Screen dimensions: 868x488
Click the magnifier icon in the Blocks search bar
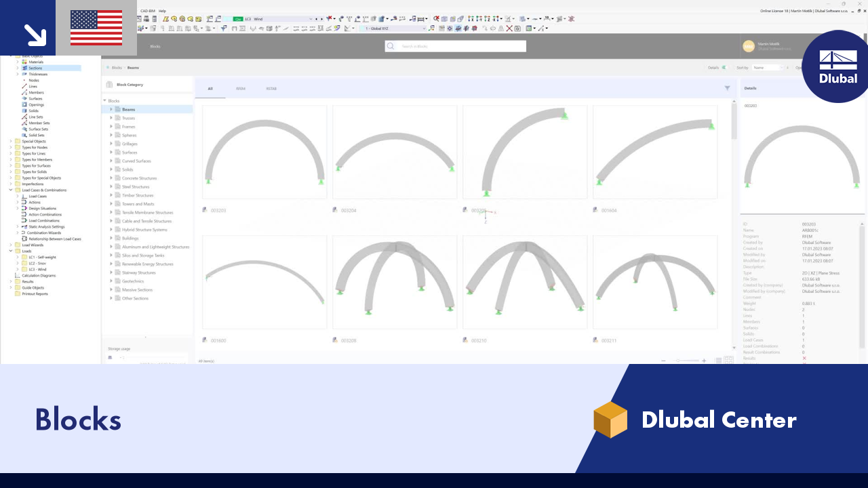coord(391,46)
